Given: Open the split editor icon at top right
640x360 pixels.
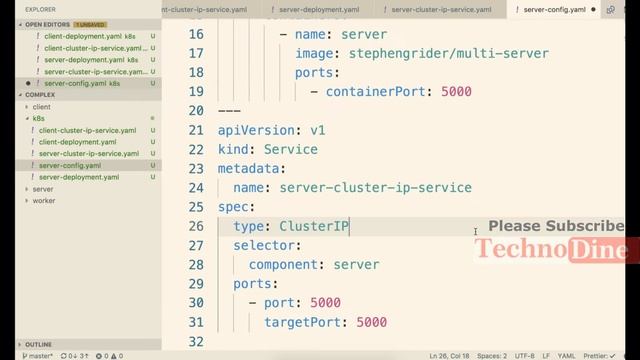Looking at the screenshot, I should coord(610,9).
